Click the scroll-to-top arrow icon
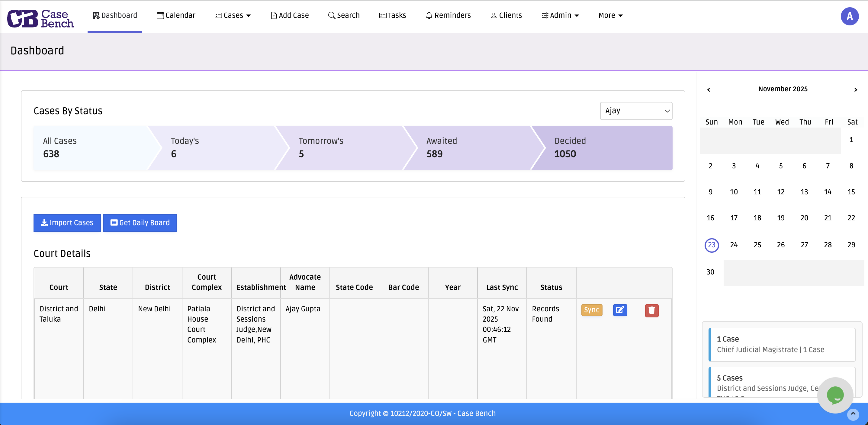The width and height of the screenshot is (868, 425). [853, 414]
